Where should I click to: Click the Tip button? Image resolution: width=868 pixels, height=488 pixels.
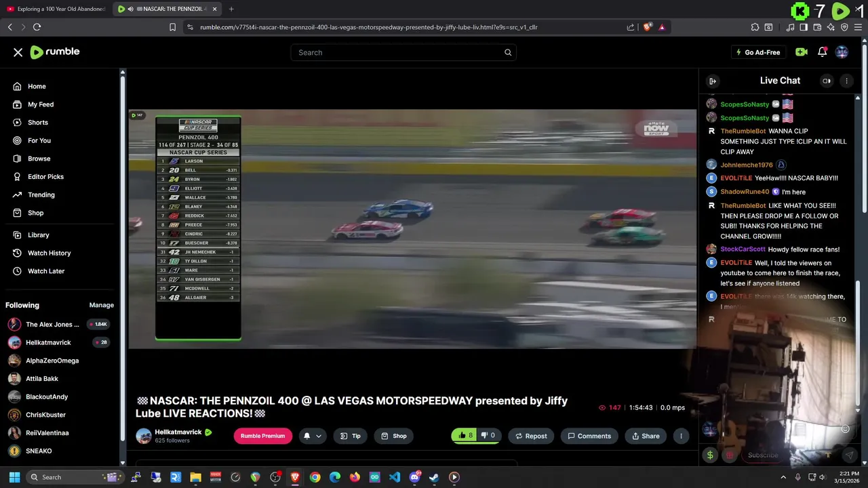(x=351, y=436)
